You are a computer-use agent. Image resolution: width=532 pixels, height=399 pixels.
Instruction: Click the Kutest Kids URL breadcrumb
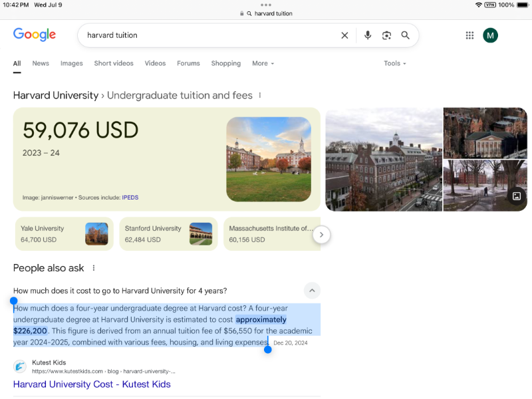click(104, 371)
